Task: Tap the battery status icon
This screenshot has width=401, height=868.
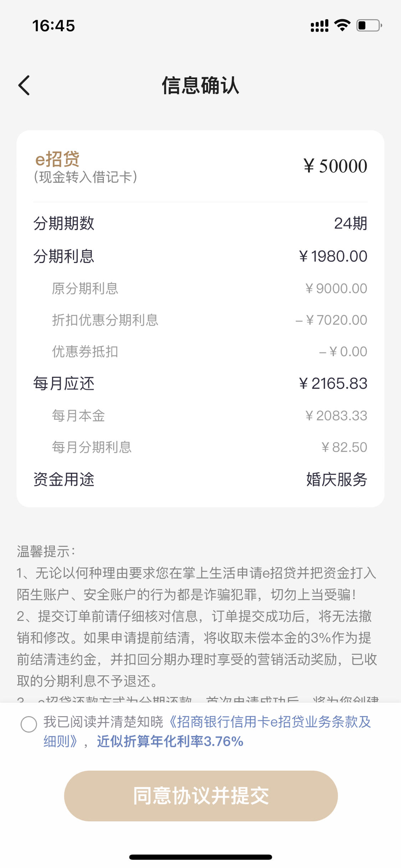Action: coord(369,25)
